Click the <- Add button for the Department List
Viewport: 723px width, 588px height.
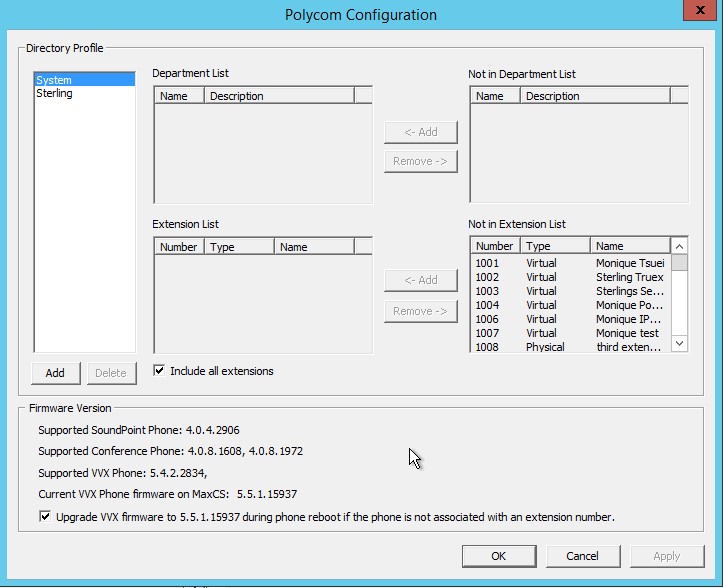coord(421,132)
